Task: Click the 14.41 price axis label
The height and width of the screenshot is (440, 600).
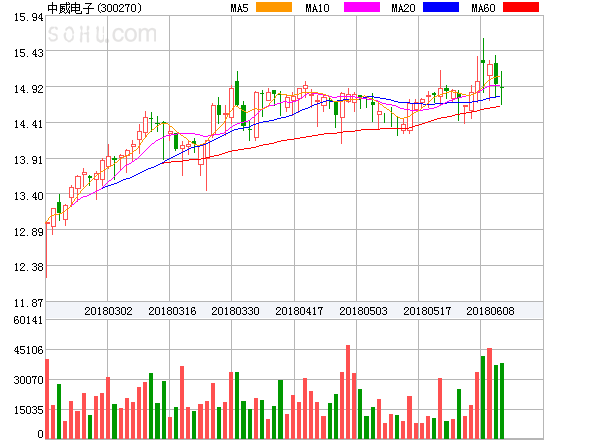Action: click(x=28, y=124)
